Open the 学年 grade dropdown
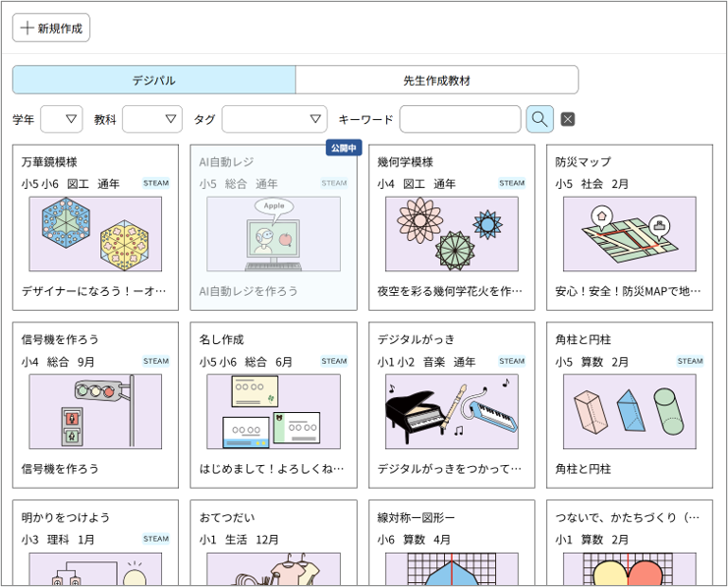The width and height of the screenshot is (728, 587). coord(61,119)
